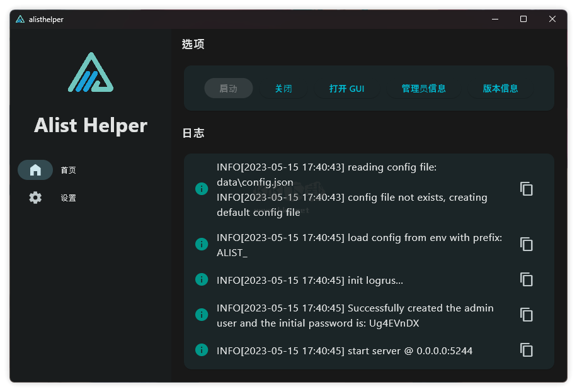The width and height of the screenshot is (577, 392).
Task: Copy the 'init logrus' log entry
Action: pyautogui.click(x=527, y=280)
